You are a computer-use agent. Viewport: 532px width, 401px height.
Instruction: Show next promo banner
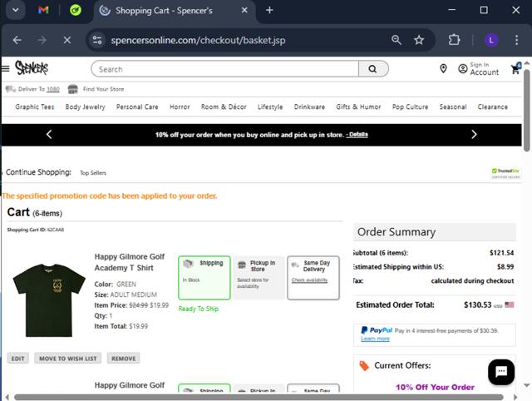(474, 135)
